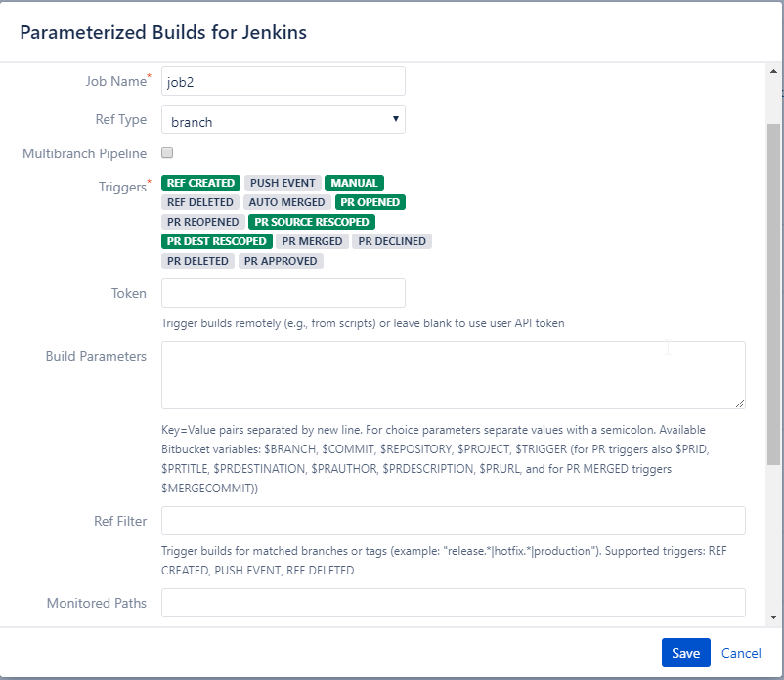Click the Cancel link

pyautogui.click(x=741, y=652)
